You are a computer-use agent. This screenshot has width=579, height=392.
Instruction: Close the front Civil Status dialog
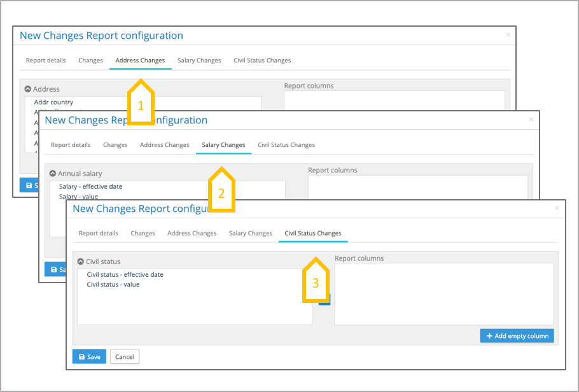[557, 208]
